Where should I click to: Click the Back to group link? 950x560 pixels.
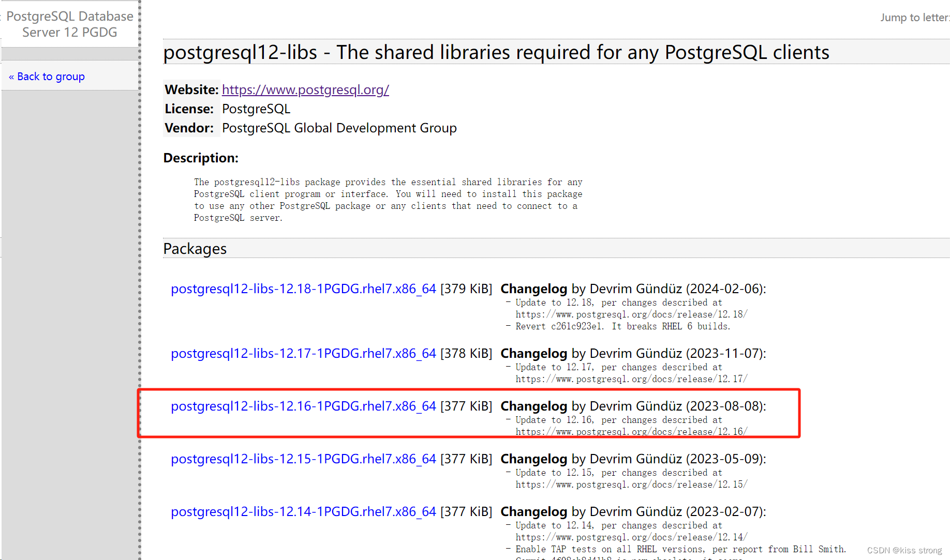tap(47, 76)
